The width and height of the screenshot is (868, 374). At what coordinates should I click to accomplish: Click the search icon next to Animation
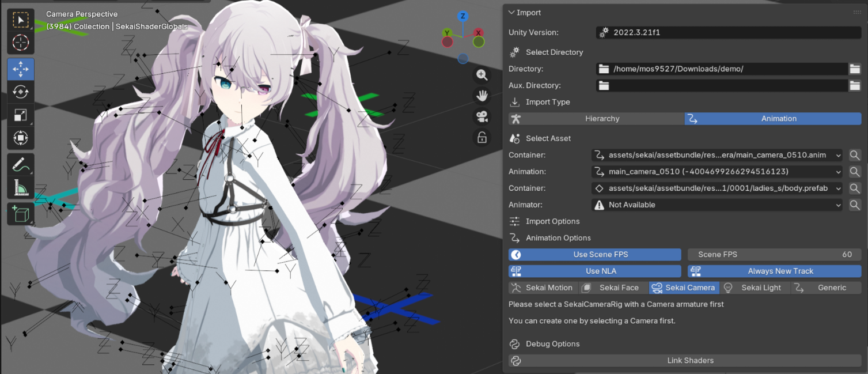[x=855, y=171]
